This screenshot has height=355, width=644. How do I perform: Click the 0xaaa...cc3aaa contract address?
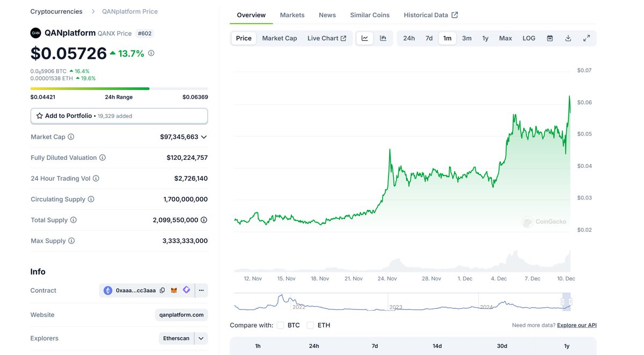coord(136,290)
